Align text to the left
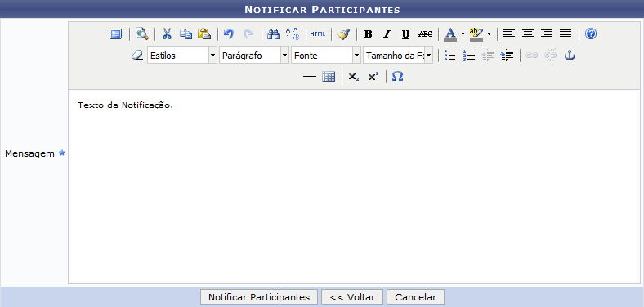 tap(509, 34)
